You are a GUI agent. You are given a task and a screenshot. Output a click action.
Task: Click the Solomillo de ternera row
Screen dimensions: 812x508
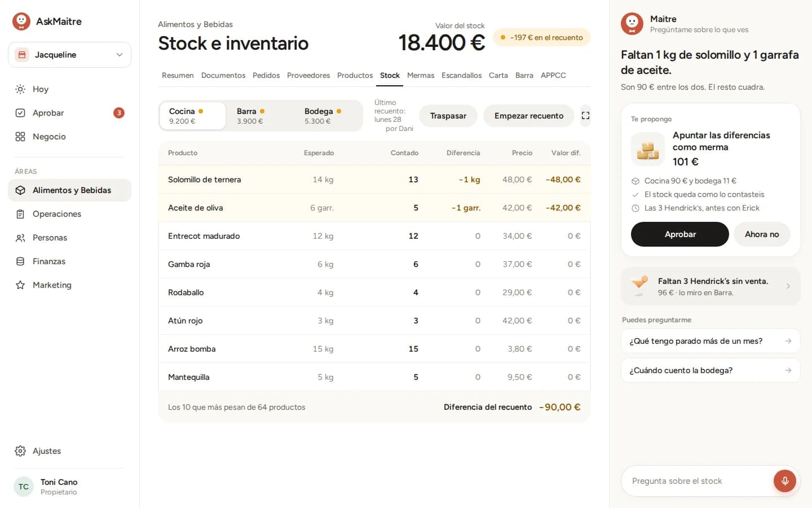click(374, 179)
